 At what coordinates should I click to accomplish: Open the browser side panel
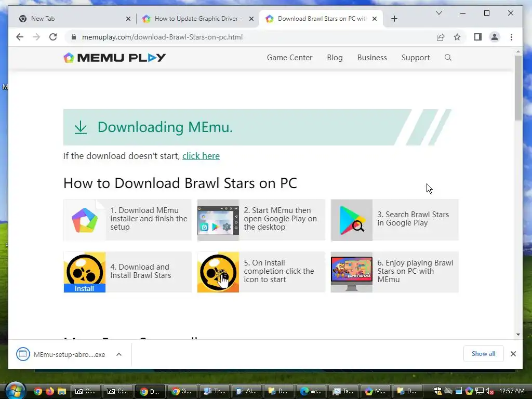[478, 37]
